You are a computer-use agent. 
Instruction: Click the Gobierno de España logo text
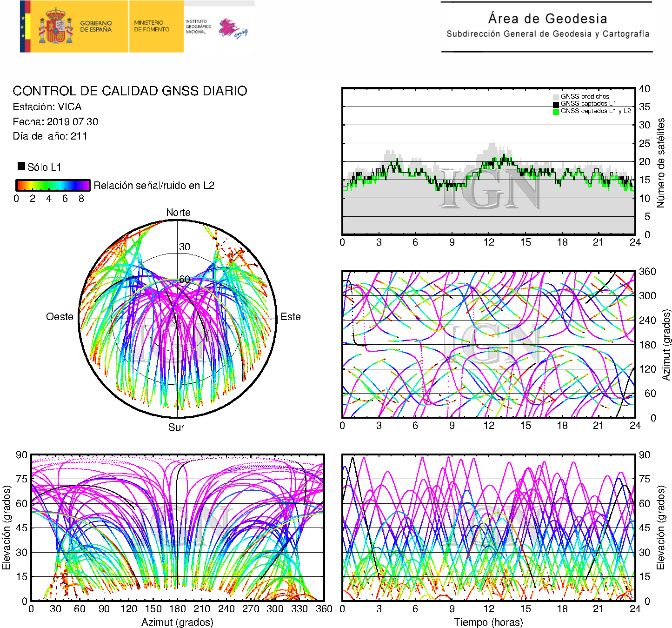click(96, 27)
